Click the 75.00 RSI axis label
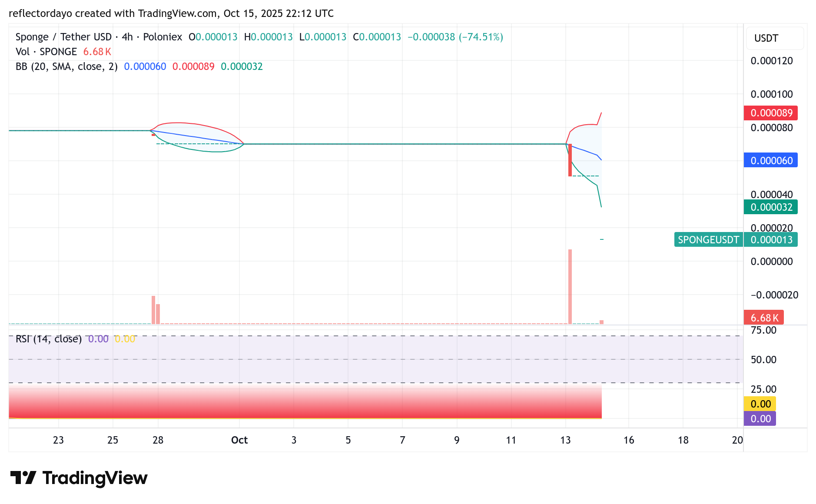Screen dimensions: 816x504 763,330
